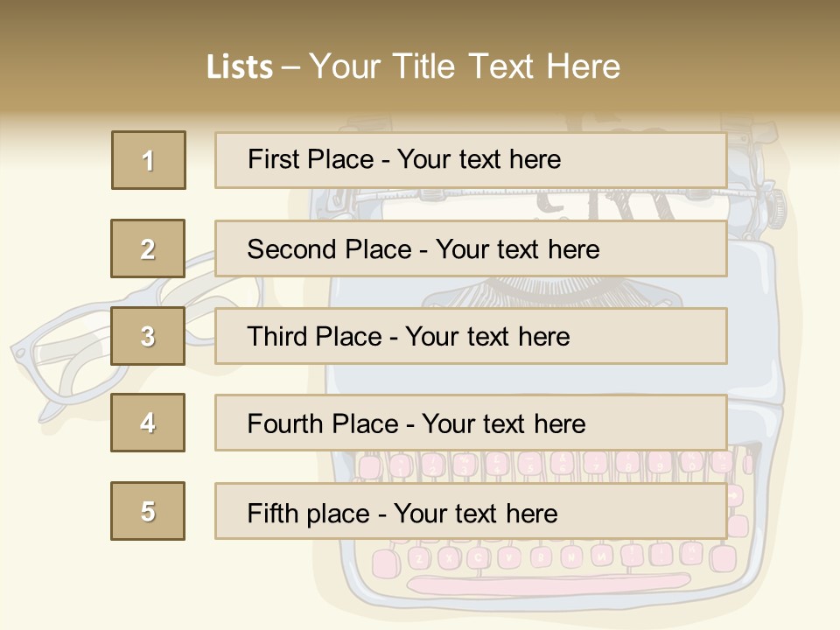
Task: Select the number 5 box
Action: (148, 511)
